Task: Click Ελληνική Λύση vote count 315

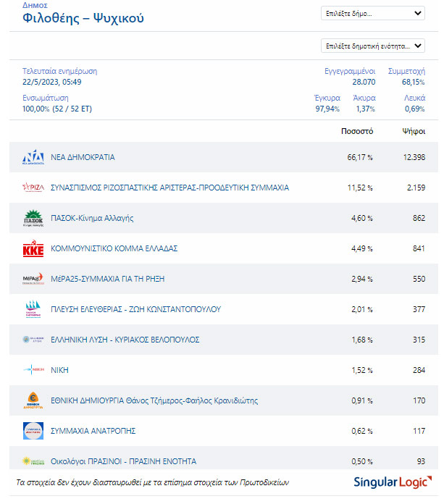Action: click(419, 340)
